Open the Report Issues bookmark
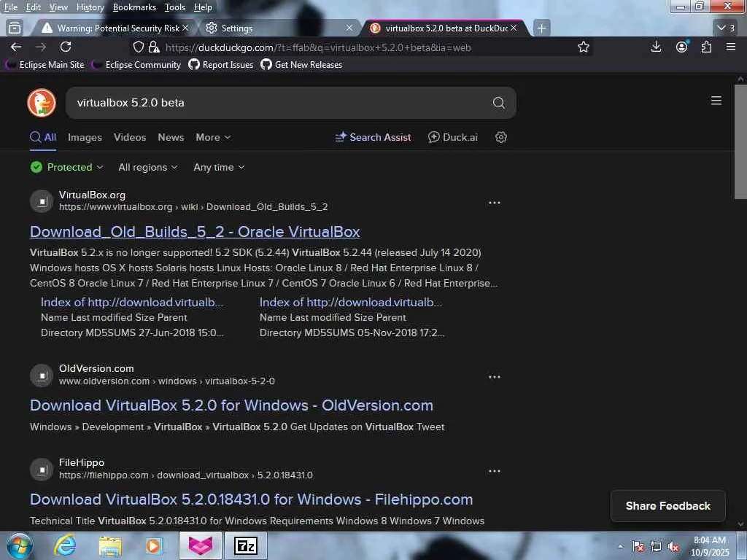The width and height of the screenshot is (747, 560). click(221, 65)
